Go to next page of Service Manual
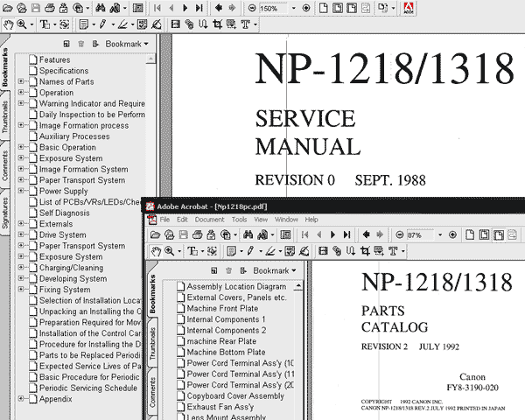This screenshot has width=525, height=420. coord(185,8)
